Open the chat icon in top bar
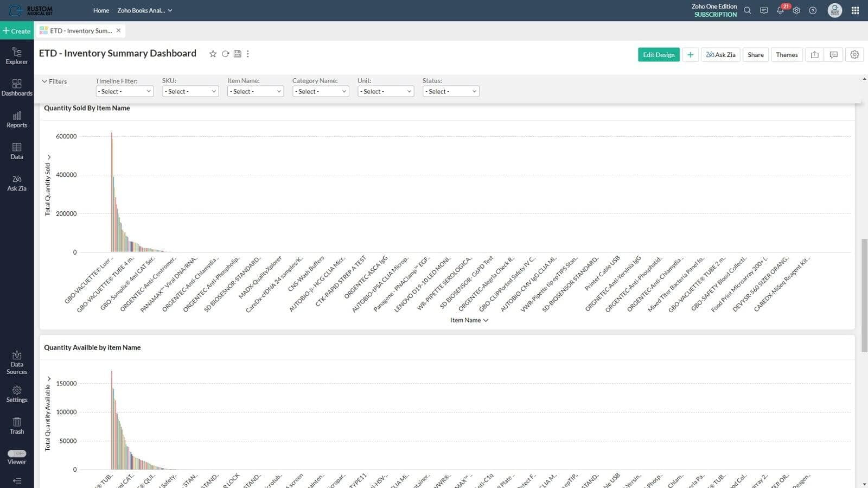 pos(764,10)
